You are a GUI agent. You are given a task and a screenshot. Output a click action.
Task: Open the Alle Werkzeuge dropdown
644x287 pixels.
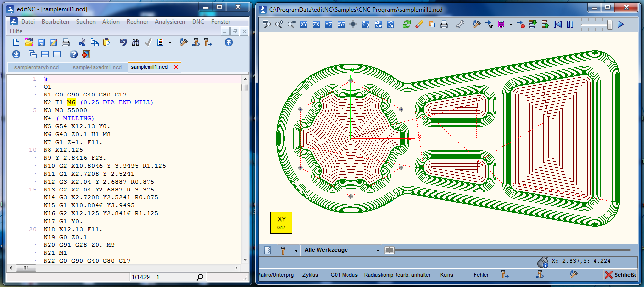[341, 250]
